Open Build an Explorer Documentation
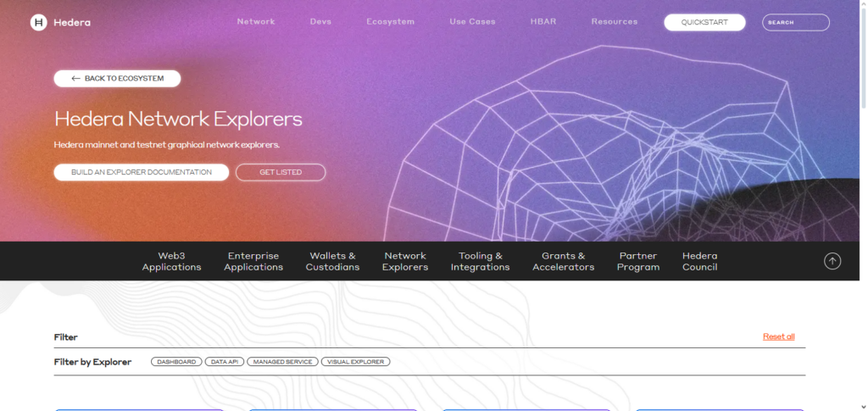Screen dimensions: 868x411 142,172
